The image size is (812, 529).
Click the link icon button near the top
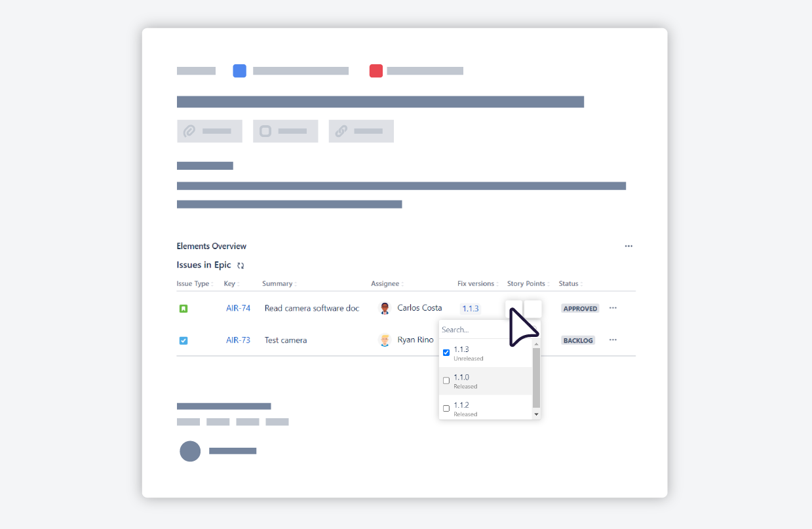click(x=341, y=130)
